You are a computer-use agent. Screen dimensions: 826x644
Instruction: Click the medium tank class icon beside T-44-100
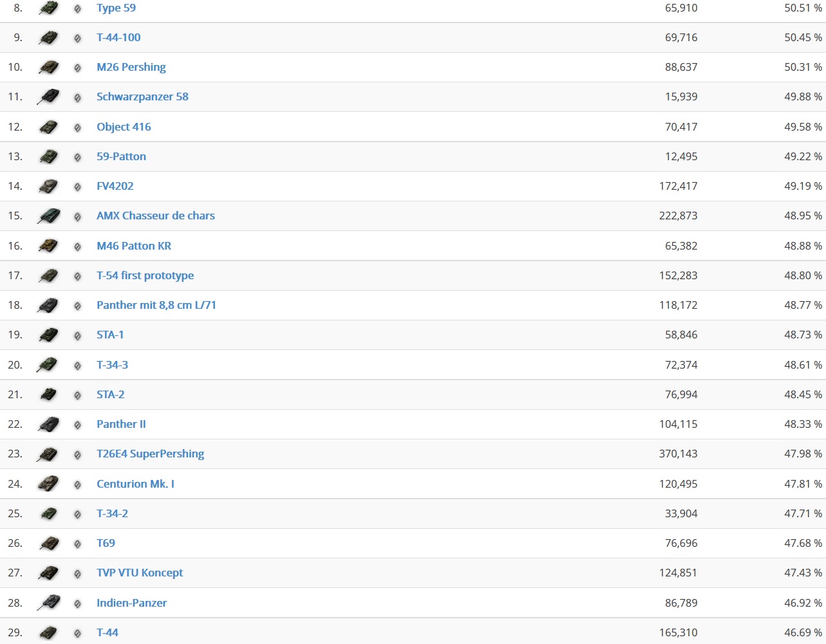pos(77,38)
